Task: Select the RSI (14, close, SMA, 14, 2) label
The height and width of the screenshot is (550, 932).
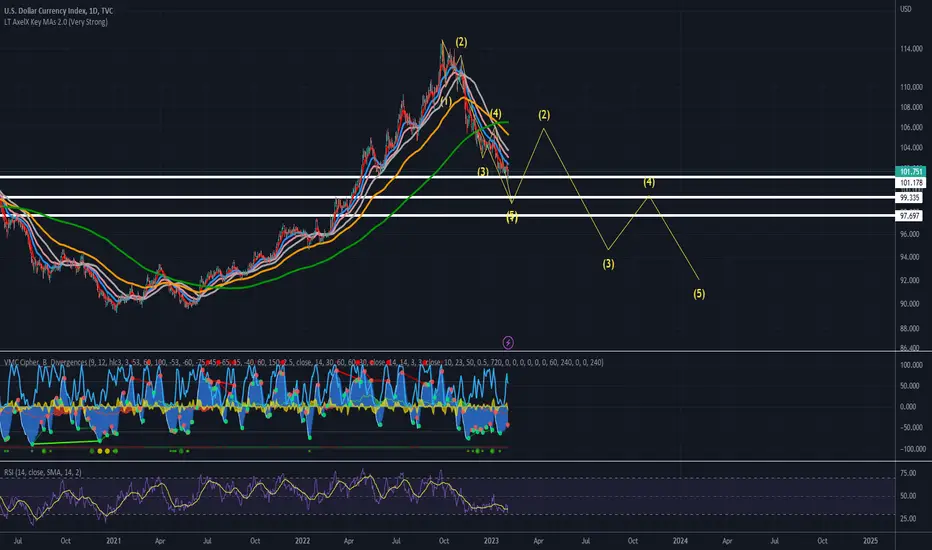Action: [x=43, y=472]
